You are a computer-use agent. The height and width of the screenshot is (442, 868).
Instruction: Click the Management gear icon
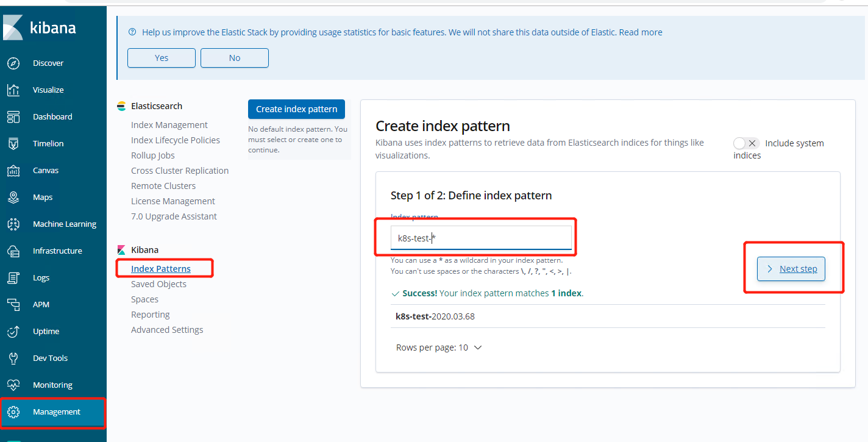click(x=13, y=412)
